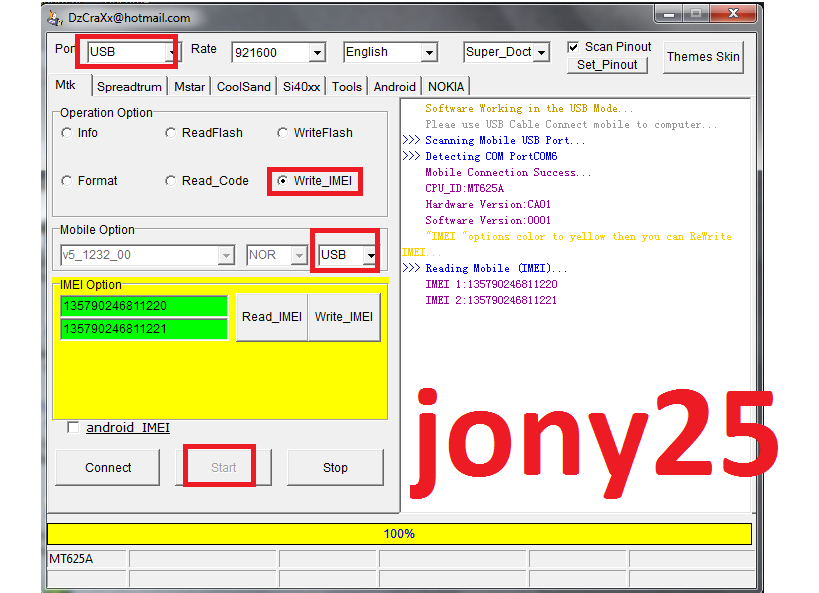Toggle the Scan Pinout checkbox
This screenshot has width=819, height=593.
coord(573,47)
